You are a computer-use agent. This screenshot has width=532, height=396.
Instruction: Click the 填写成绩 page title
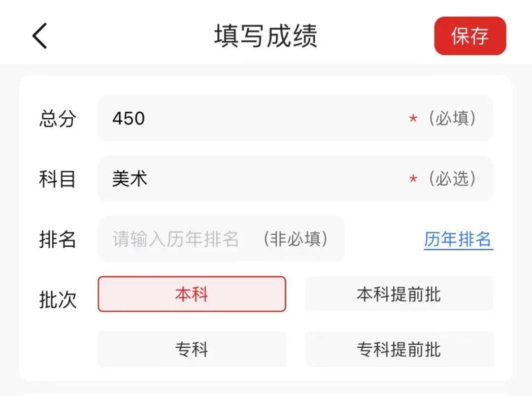(x=266, y=35)
